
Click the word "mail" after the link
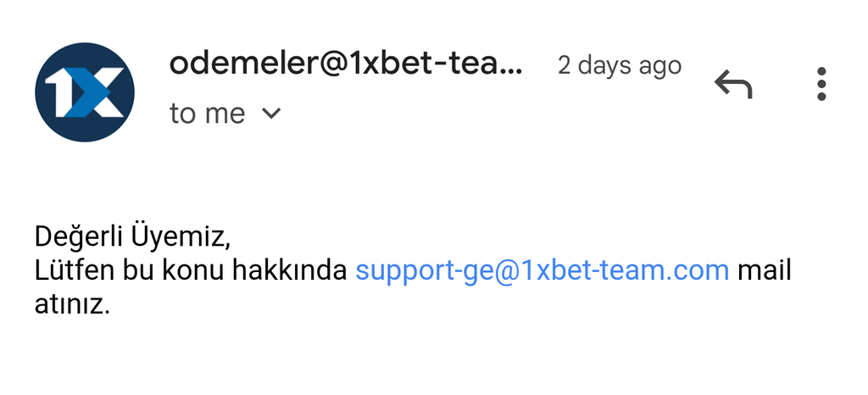765,270
